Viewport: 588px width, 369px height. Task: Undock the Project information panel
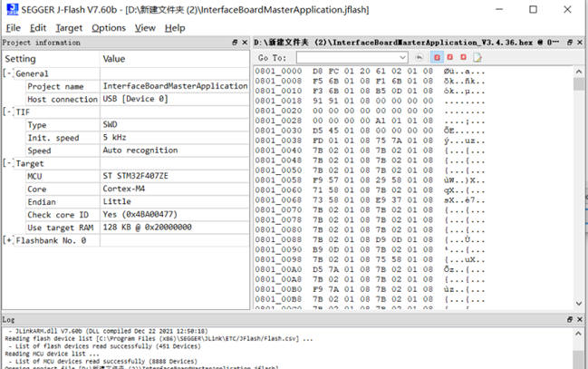pyautogui.click(x=234, y=43)
